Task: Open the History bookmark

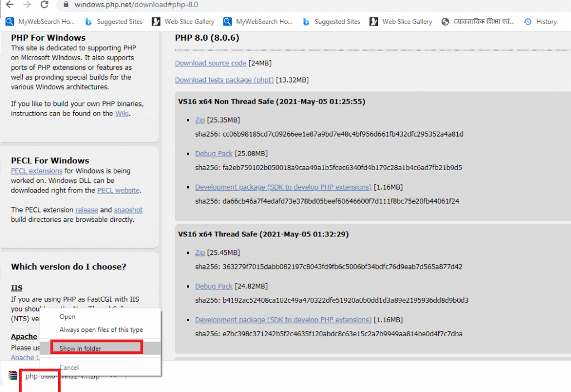Action: click(x=540, y=22)
